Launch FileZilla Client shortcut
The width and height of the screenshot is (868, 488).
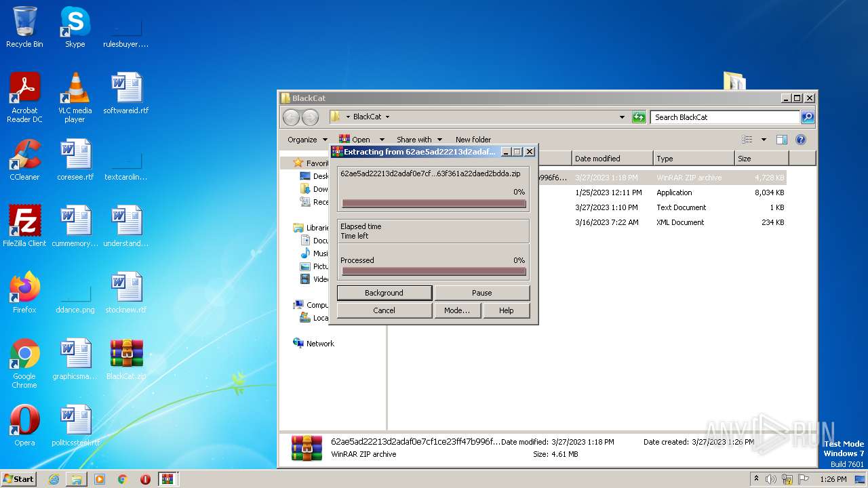click(x=24, y=226)
